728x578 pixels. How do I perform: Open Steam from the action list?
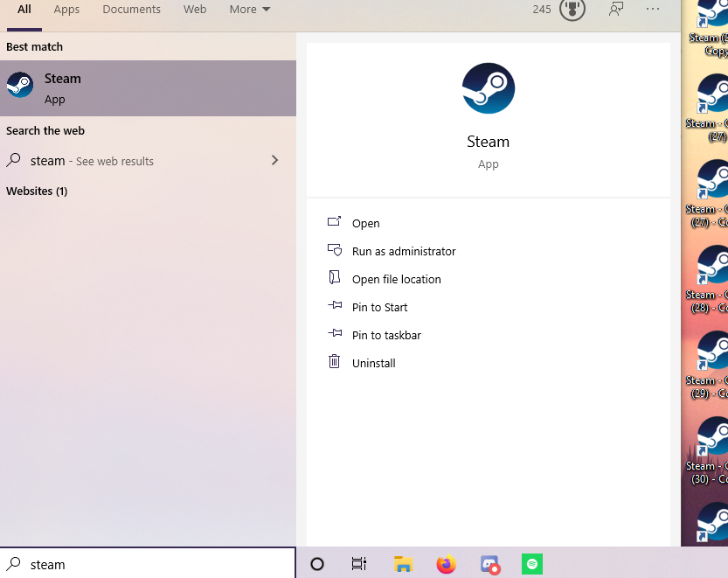click(x=366, y=224)
